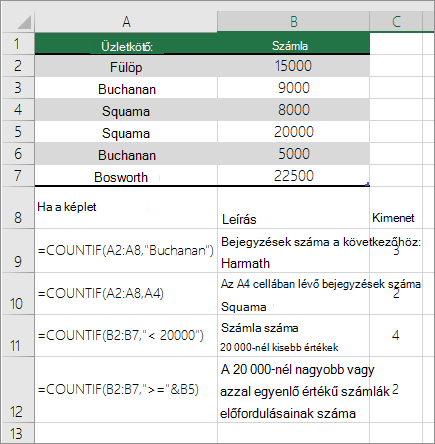The width and height of the screenshot is (435, 444).
Task: Select the =COUNTIF(A2:A8,A4) formula cell
Action: (x=126, y=294)
